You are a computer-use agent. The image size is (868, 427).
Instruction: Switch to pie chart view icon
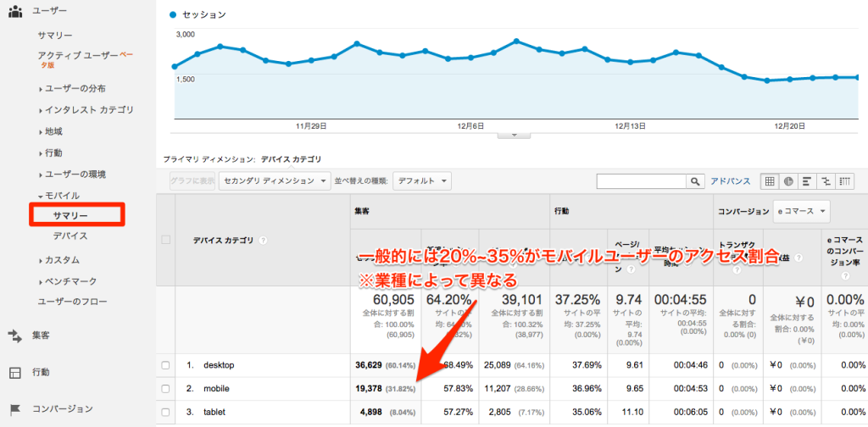tap(788, 180)
